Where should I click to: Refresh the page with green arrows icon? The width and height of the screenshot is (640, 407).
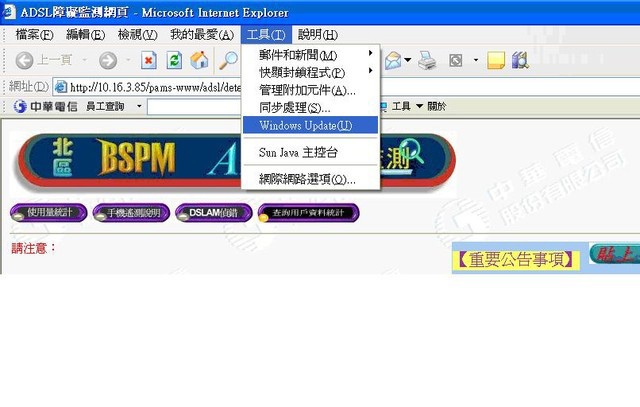coord(174,60)
